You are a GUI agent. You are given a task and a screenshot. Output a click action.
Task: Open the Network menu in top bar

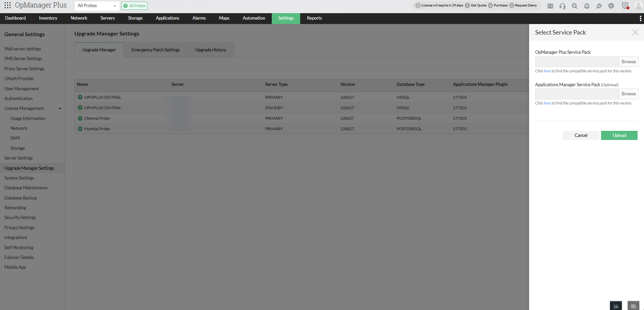point(79,18)
